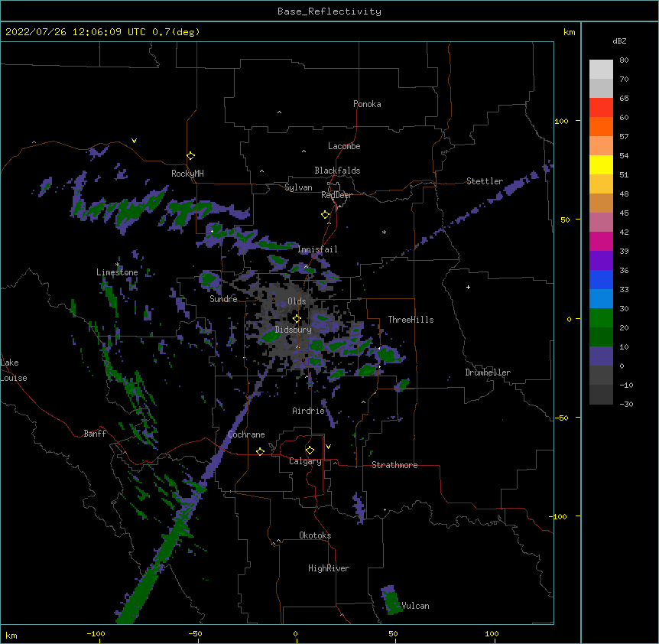Select the 33 value in dBZ legend
Viewport: 659px width, 644px height.
624,290
